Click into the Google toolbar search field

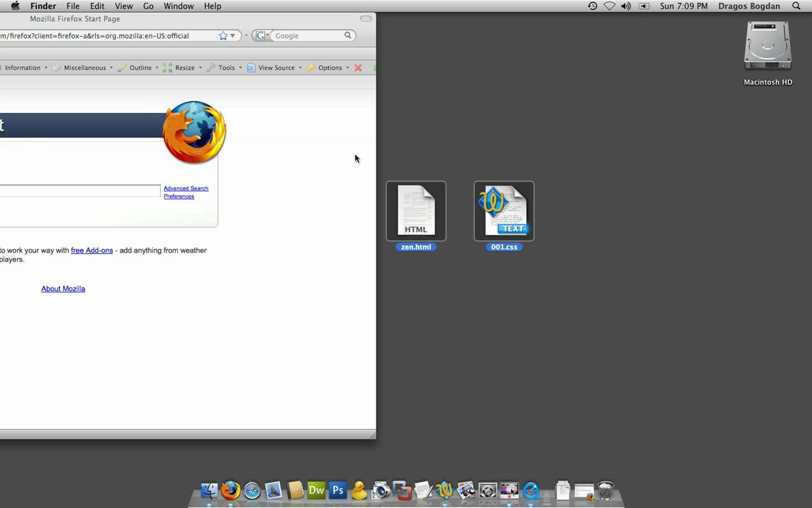[309, 36]
